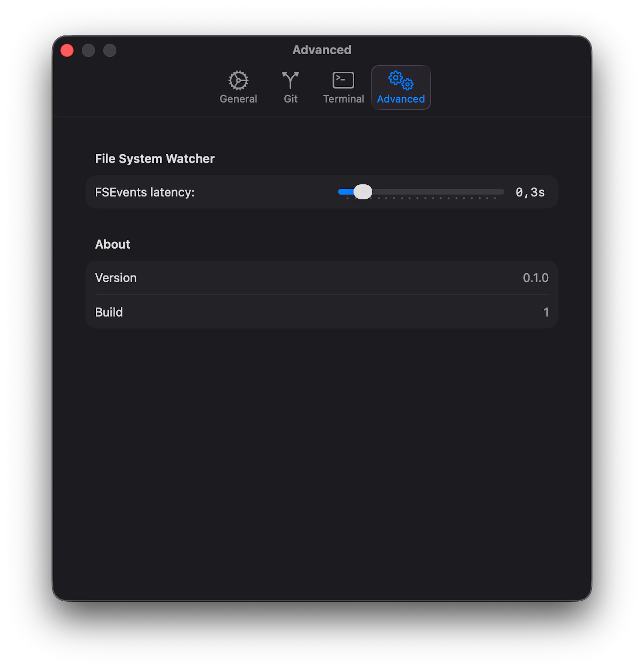Click the Terminal prompt icon
This screenshot has width=644, height=670.
pos(343,80)
